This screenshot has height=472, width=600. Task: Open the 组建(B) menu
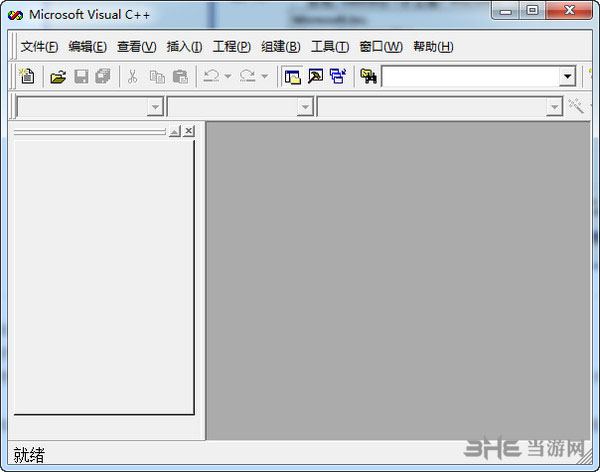(281, 47)
